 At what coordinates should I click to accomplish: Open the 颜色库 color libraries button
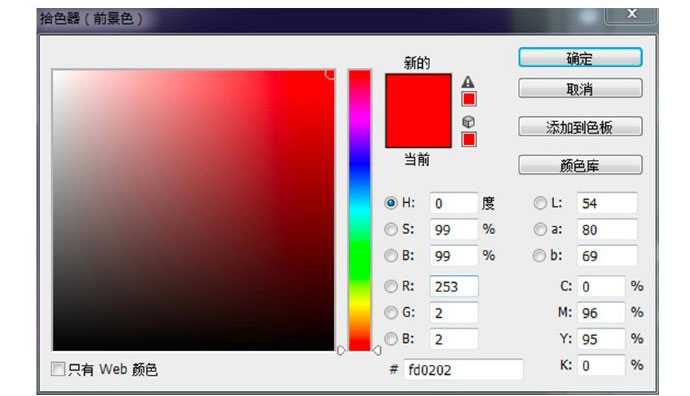pos(580,165)
